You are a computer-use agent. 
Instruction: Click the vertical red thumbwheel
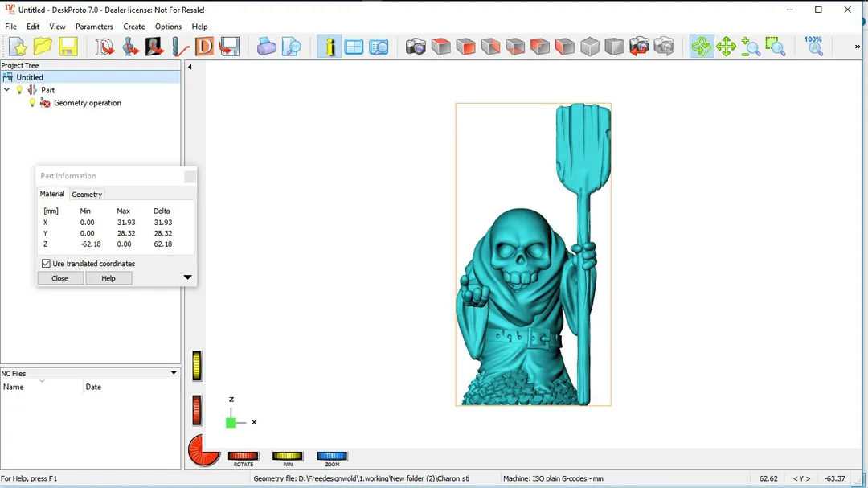click(x=197, y=411)
